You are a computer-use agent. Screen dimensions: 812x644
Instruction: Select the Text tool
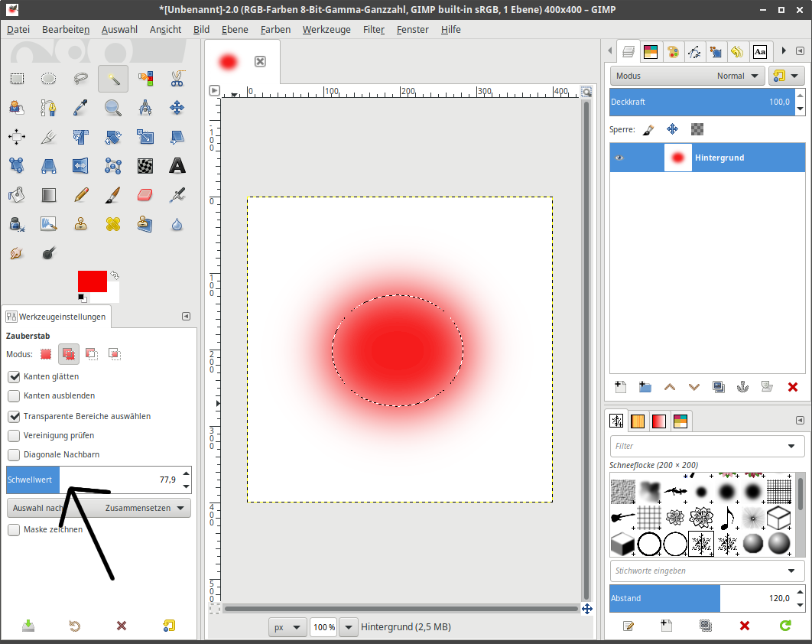pyautogui.click(x=177, y=165)
